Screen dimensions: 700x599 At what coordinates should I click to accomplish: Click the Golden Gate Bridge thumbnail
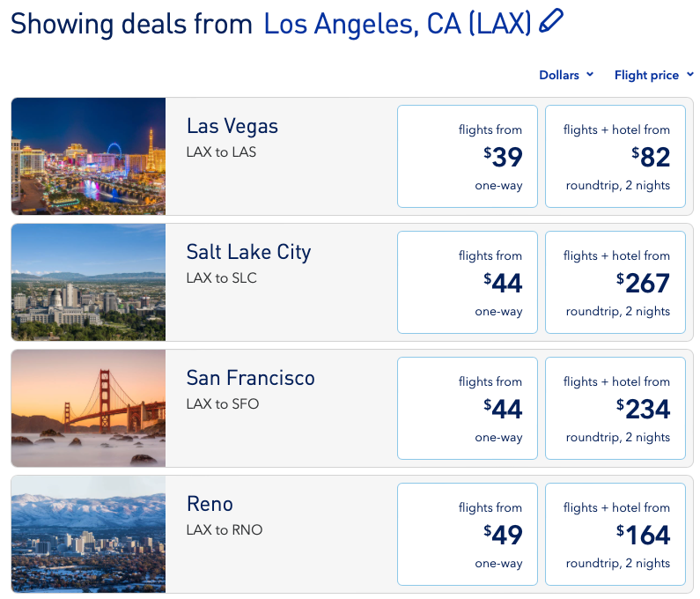coord(88,408)
